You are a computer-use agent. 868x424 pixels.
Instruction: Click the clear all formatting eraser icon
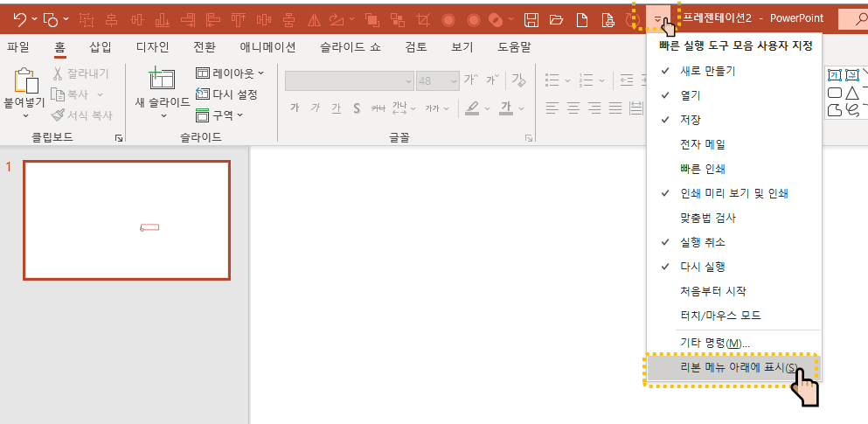[x=518, y=80]
